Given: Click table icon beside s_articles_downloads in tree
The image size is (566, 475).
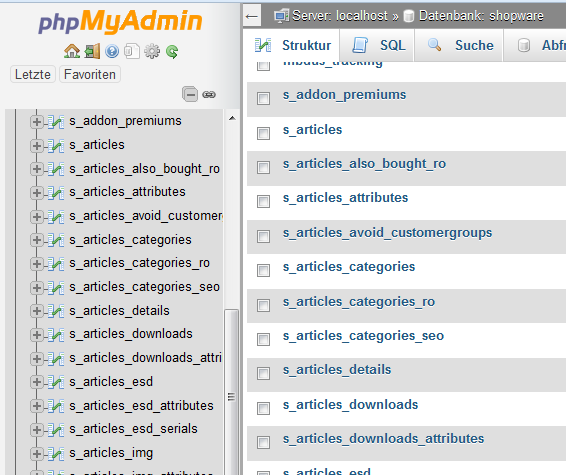Looking at the screenshot, I should pos(56,335).
